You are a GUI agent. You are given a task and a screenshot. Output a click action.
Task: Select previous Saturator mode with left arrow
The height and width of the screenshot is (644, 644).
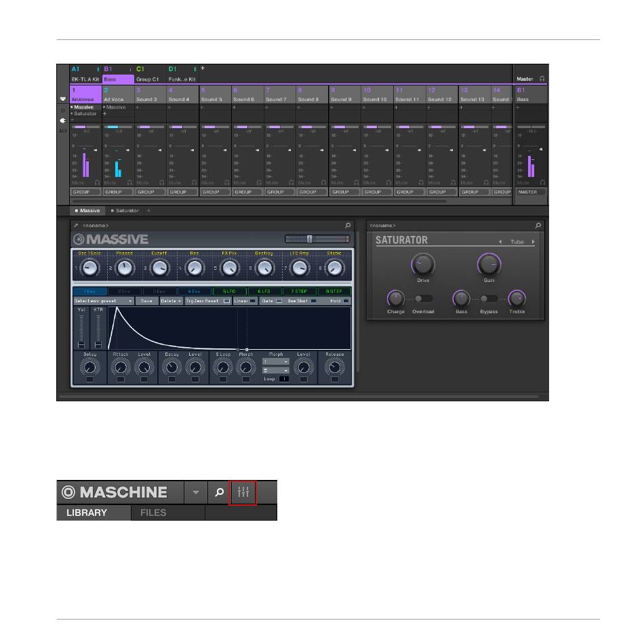point(500,241)
